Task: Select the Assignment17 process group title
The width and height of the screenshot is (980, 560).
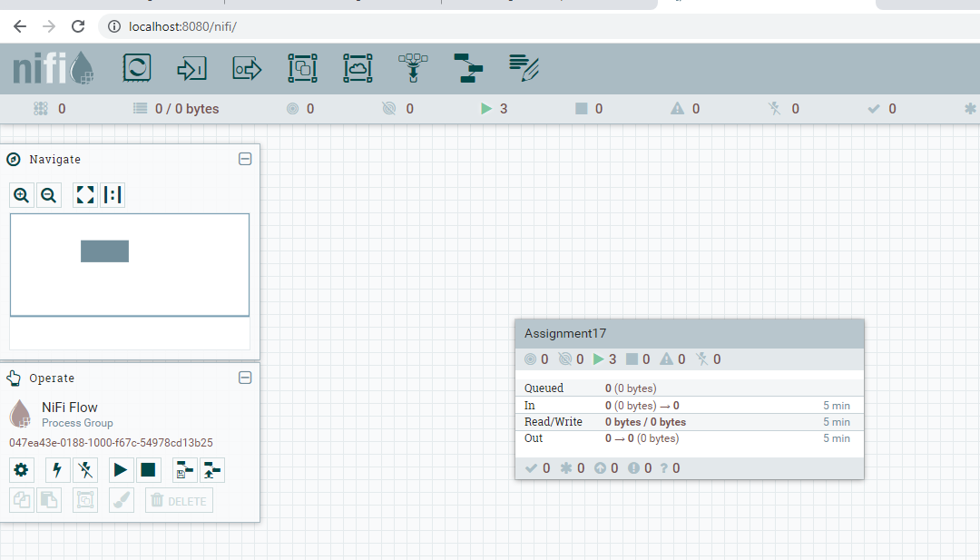Action: tap(565, 334)
